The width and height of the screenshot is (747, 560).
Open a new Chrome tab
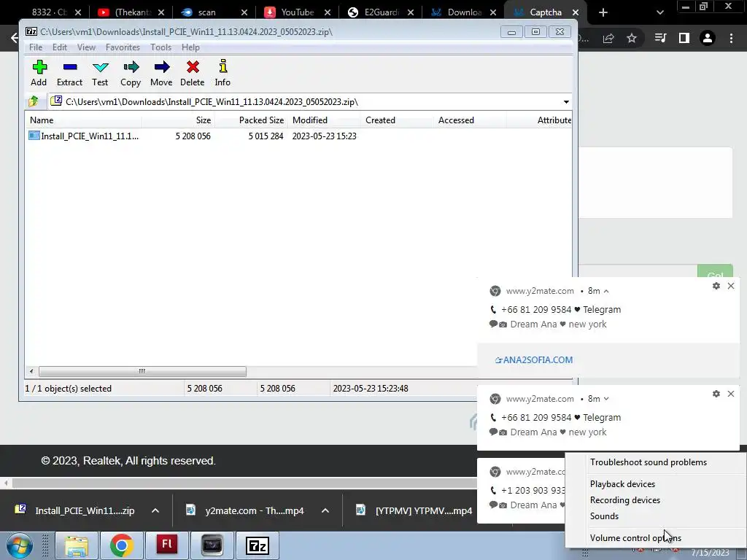pos(603,12)
